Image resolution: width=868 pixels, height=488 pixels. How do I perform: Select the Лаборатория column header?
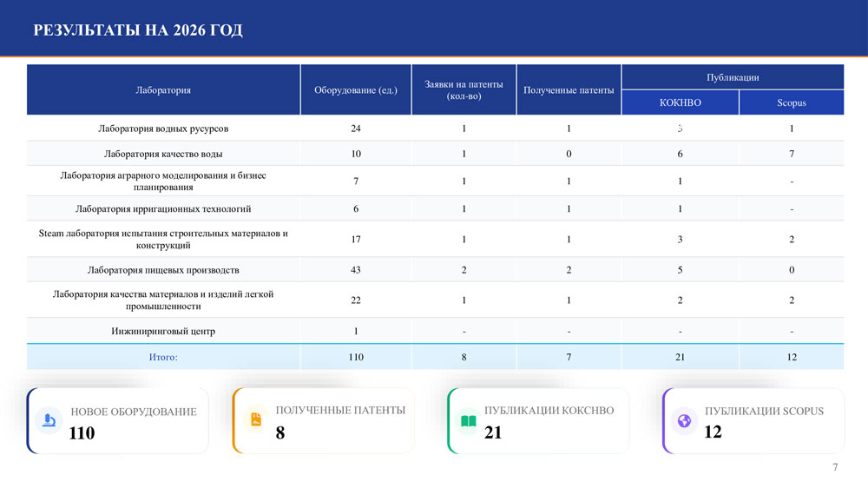(x=163, y=89)
